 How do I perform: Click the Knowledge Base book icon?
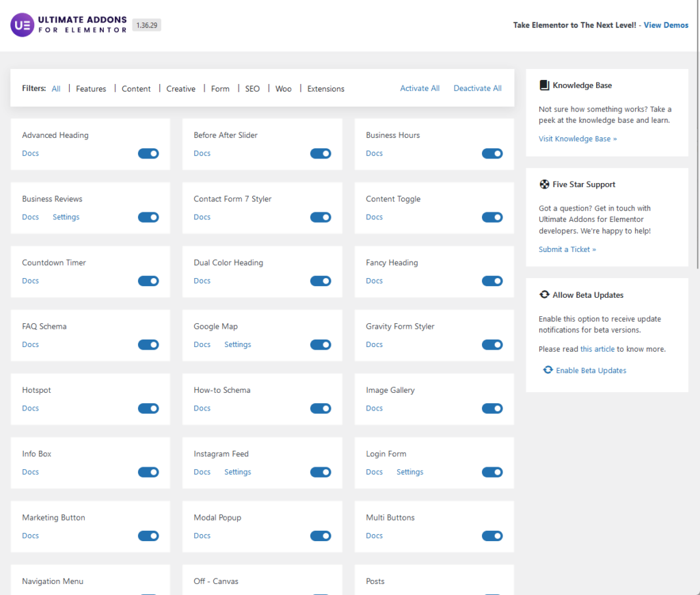pos(544,85)
